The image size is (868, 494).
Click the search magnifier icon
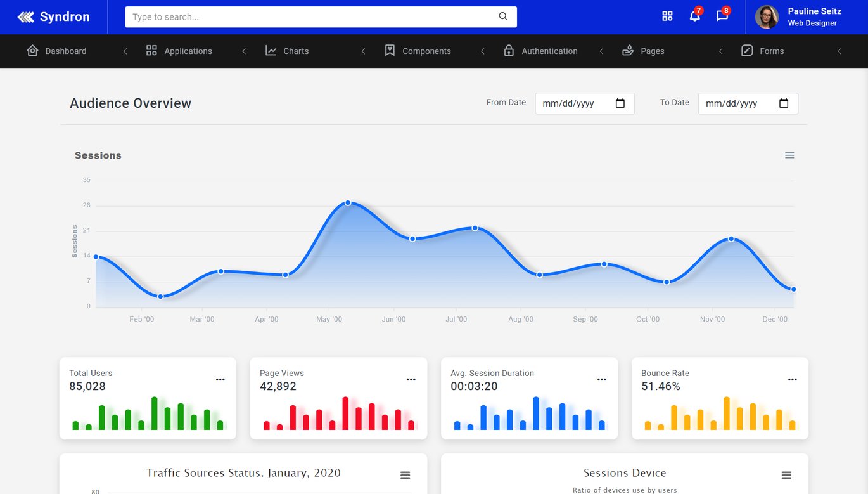(503, 16)
